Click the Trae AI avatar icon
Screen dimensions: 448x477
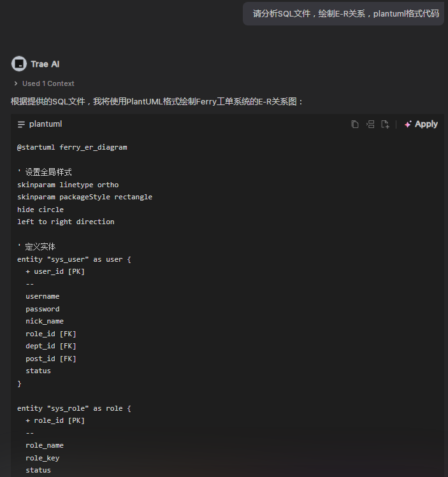point(19,64)
